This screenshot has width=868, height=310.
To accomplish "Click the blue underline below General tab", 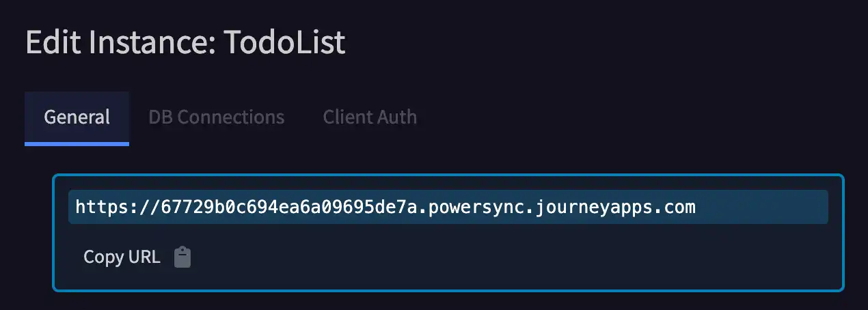I will tap(77, 143).
